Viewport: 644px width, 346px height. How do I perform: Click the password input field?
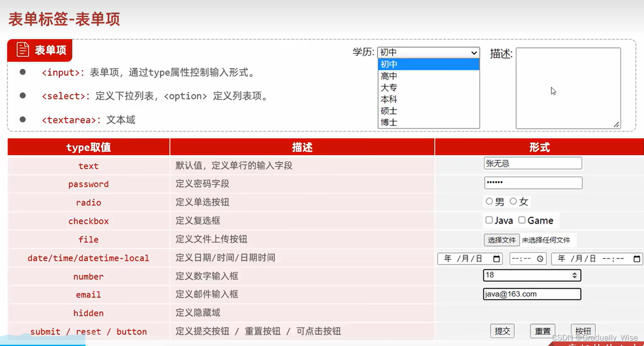coord(533,182)
